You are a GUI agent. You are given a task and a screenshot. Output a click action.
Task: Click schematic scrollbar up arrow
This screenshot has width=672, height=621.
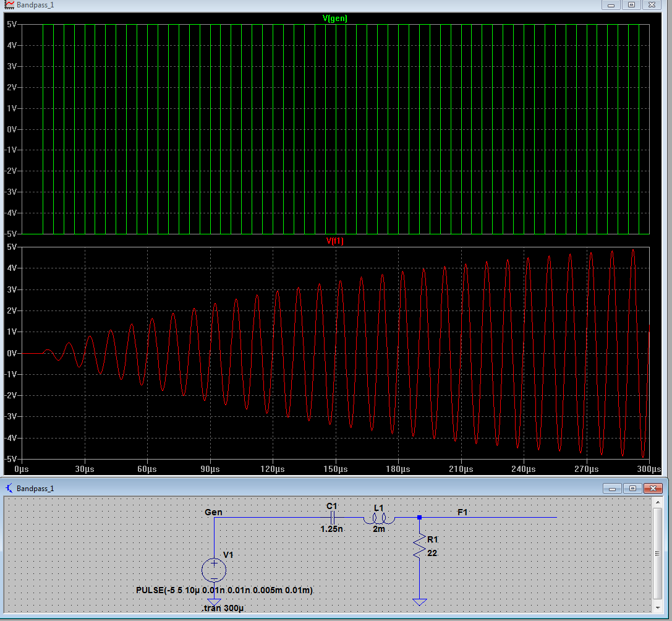tap(657, 503)
